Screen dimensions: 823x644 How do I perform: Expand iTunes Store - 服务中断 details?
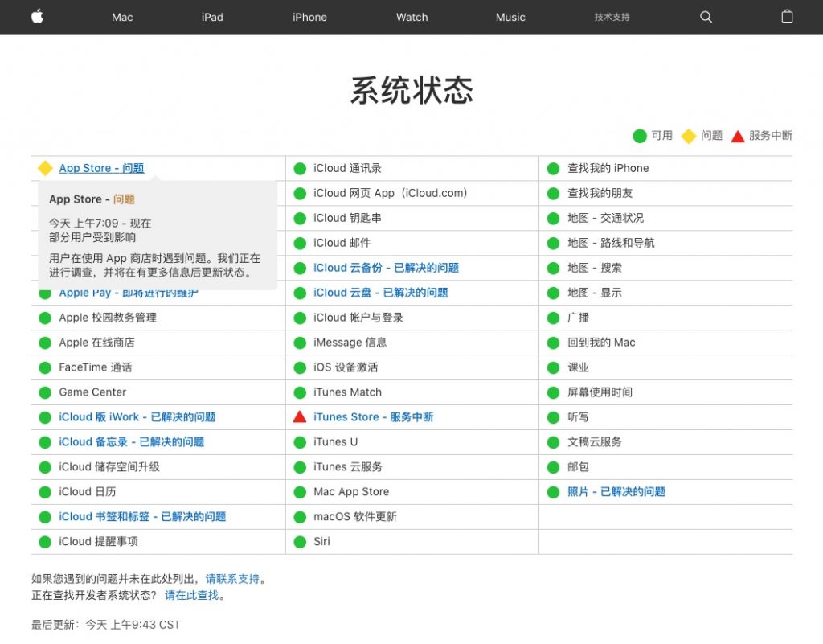[x=373, y=416]
